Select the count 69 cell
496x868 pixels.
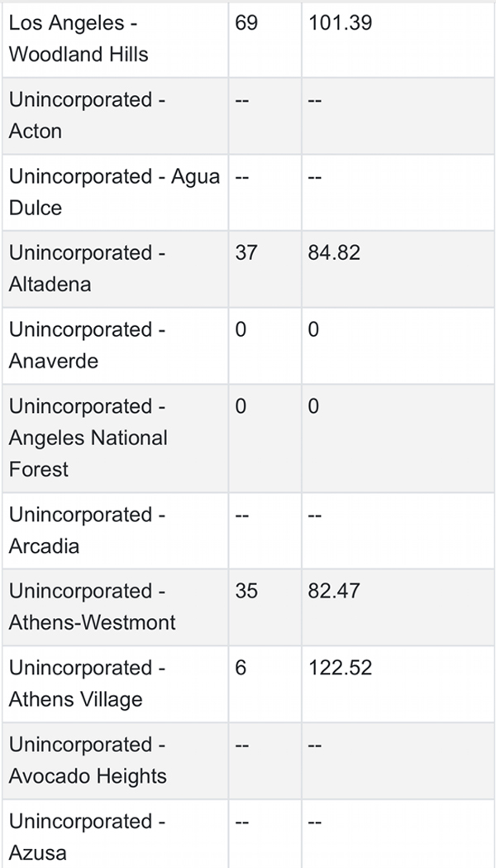click(246, 22)
